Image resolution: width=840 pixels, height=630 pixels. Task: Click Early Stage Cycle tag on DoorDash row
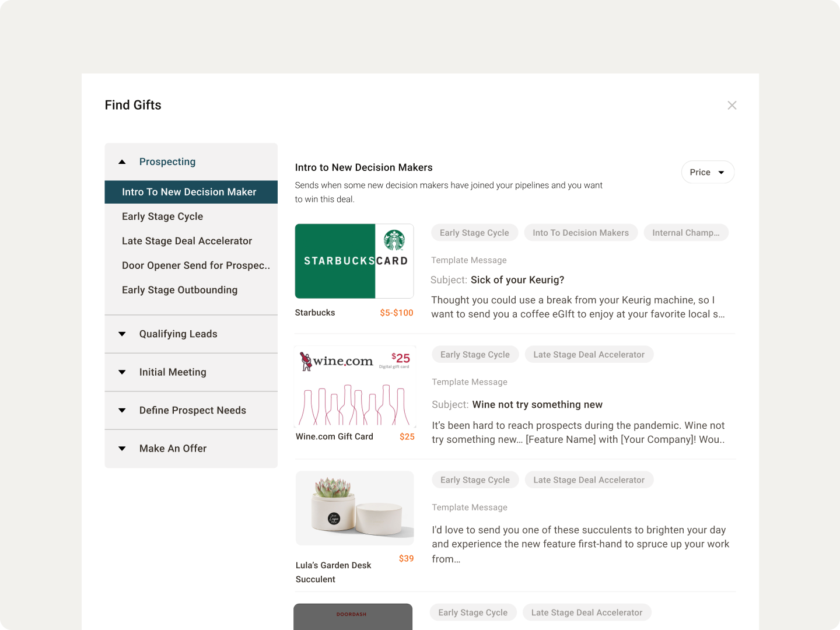[473, 612]
